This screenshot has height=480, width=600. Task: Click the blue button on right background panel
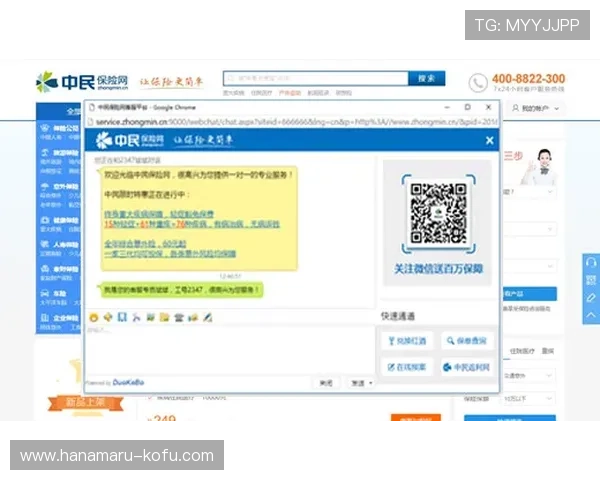[529, 294]
